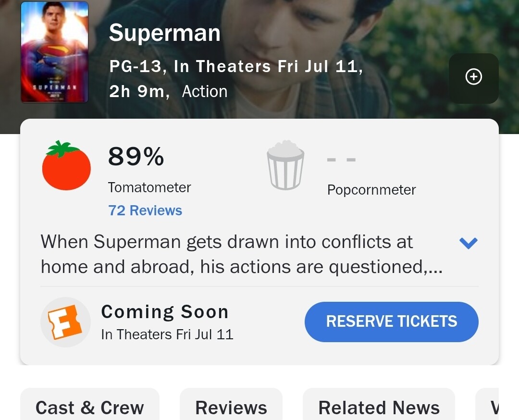Tap the Action genre label
The height and width of the screenshot is (420, 519).
click(204, 91)
